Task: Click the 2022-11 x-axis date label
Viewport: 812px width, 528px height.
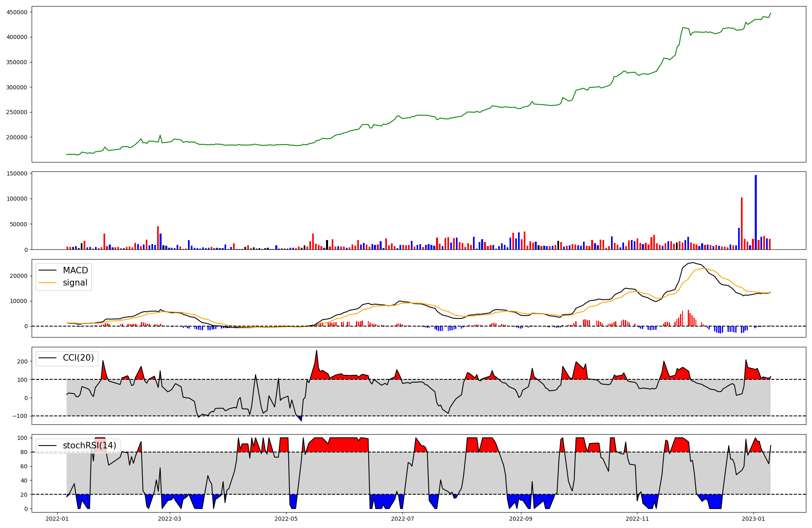Action: click(637, 519)
